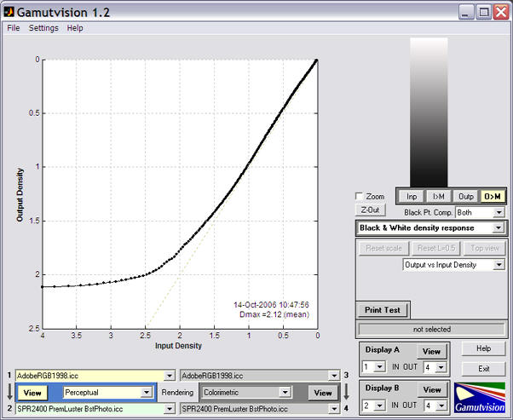513x420 pixels.
Task: Click the Reset scale button
Action: (383, 248)
